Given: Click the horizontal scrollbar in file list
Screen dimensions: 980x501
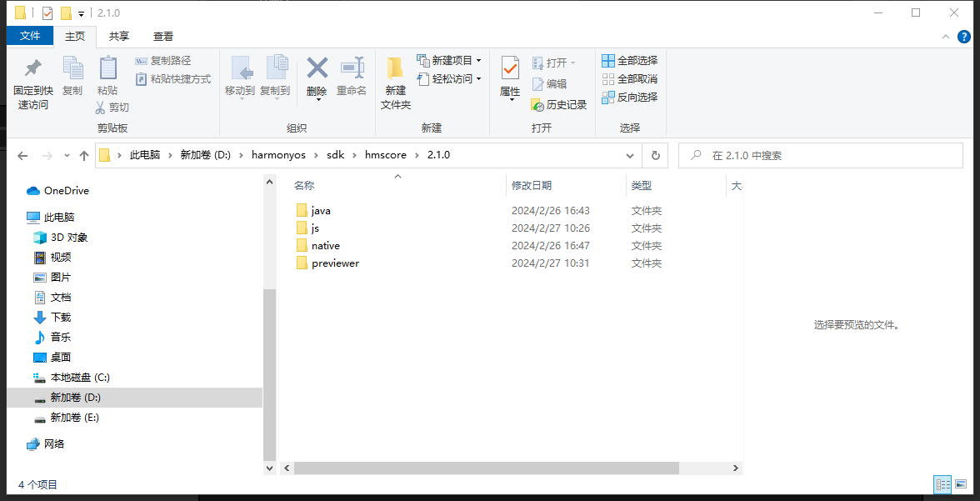Looking at the screenshot, I should (x=487, y=468).
